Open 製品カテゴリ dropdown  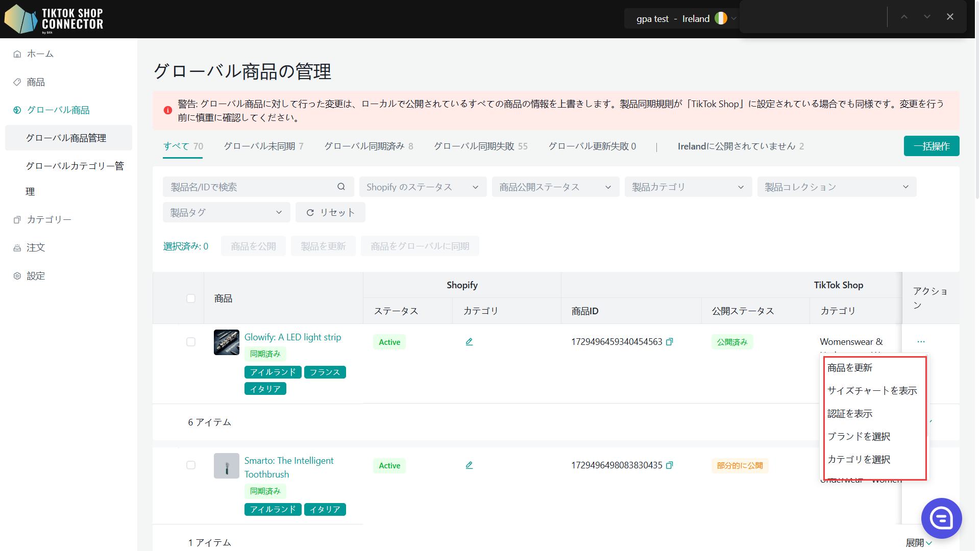(688, 187)
